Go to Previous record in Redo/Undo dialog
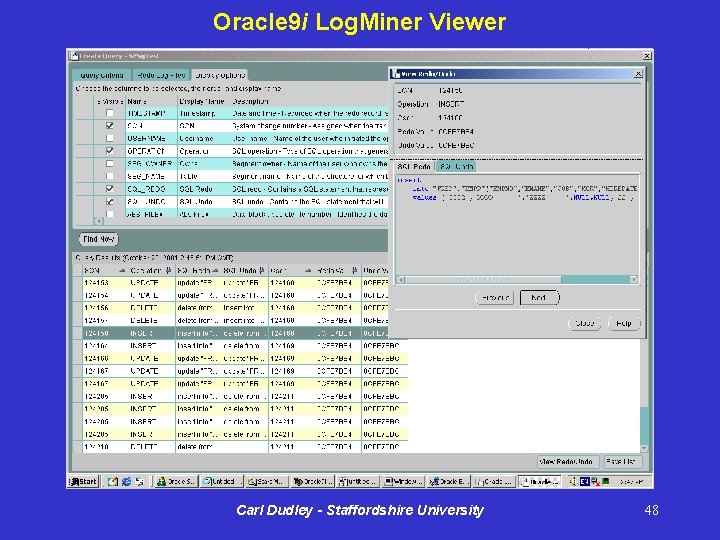This screenshot has width=720, height=540. pos(495,298)
